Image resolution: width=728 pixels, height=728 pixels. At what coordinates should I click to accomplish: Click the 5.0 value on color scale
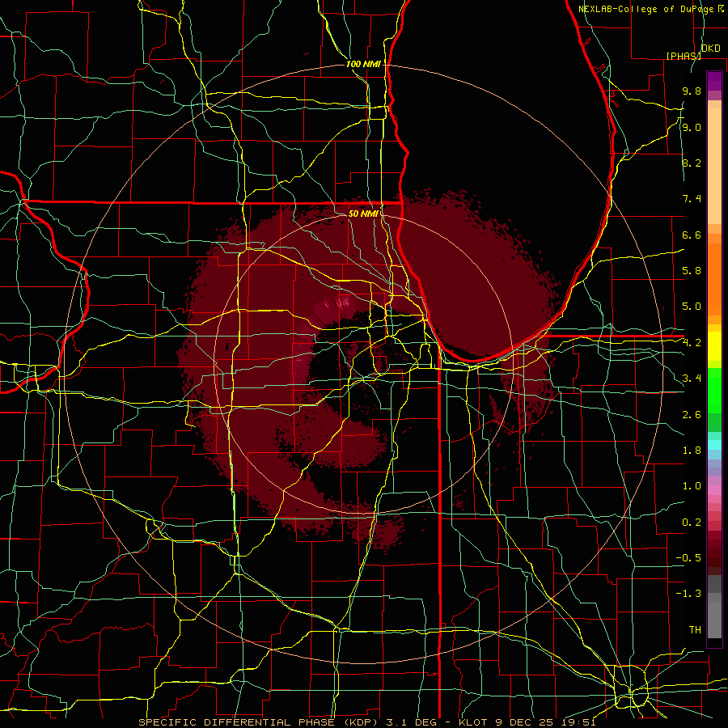[692, 307]
